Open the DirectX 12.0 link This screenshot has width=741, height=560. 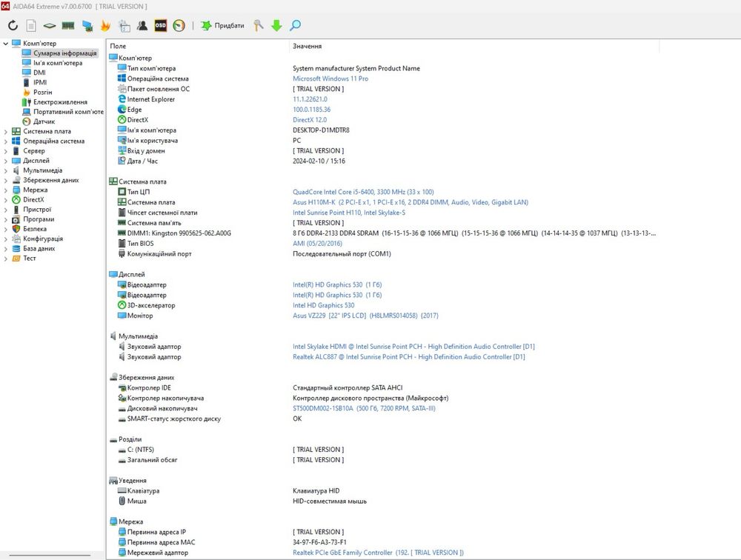[x=310, y=119]
